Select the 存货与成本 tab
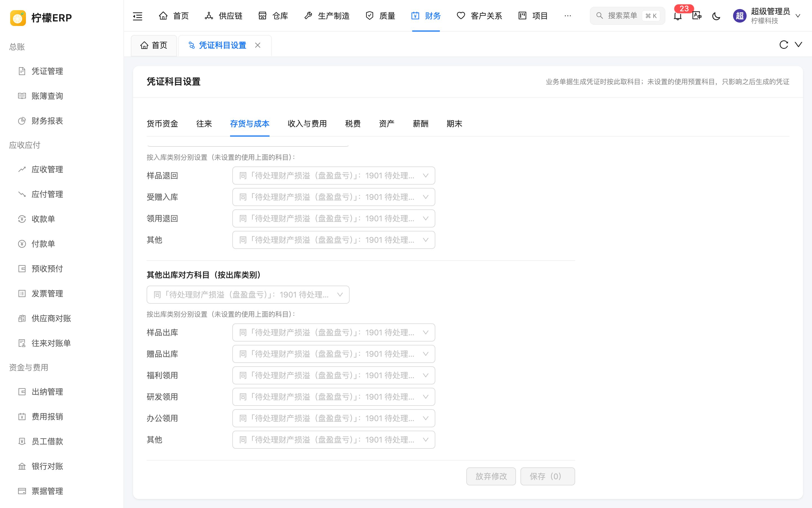This screenshot has width=812, height=508. point(250,124)
